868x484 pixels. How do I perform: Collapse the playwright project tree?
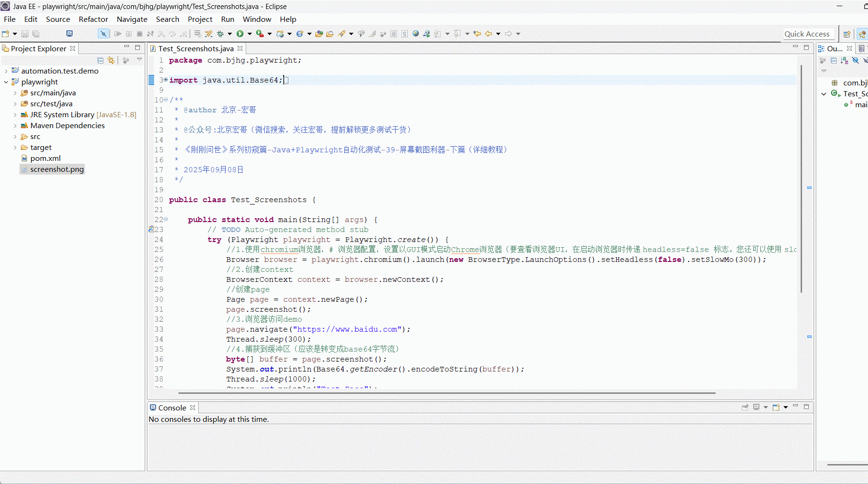click(x=6, y=82)
